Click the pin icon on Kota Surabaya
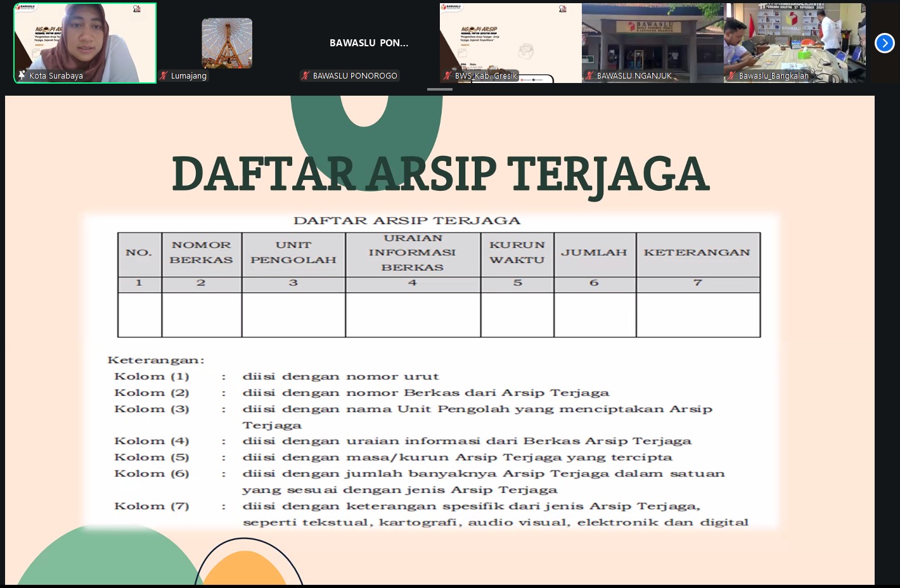Screen dimensions: 900x588 coord(22,75)
